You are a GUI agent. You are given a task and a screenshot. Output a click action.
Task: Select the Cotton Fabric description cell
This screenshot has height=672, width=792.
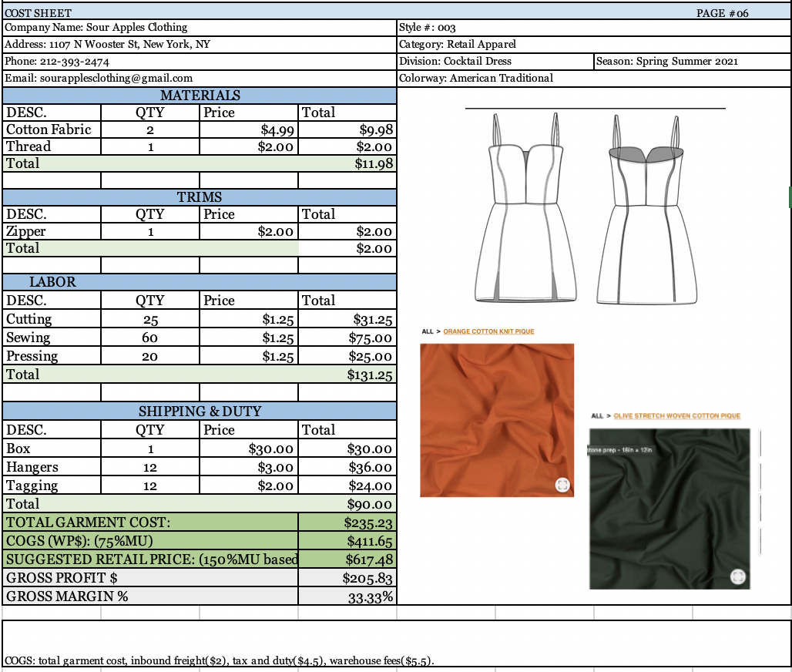point(52,129)
